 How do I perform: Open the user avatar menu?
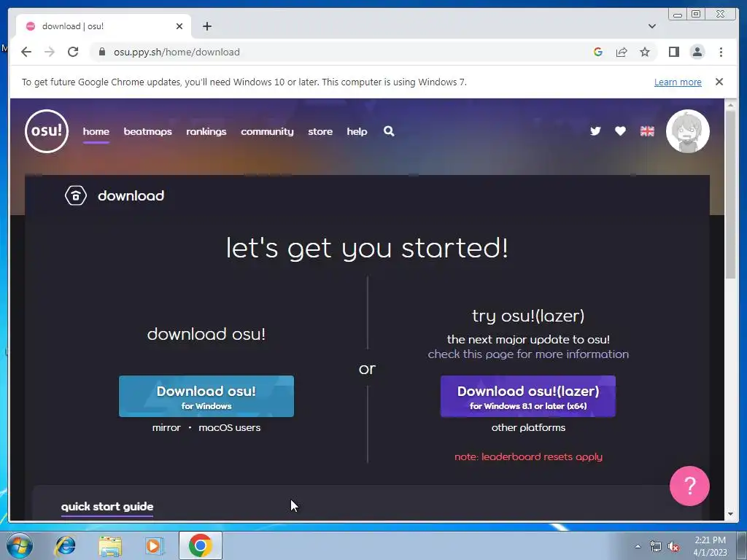click(687, 131)
